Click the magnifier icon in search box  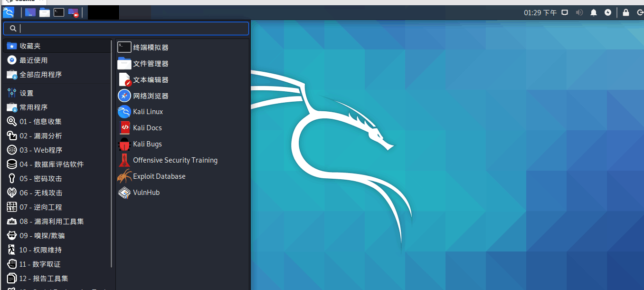13,29
